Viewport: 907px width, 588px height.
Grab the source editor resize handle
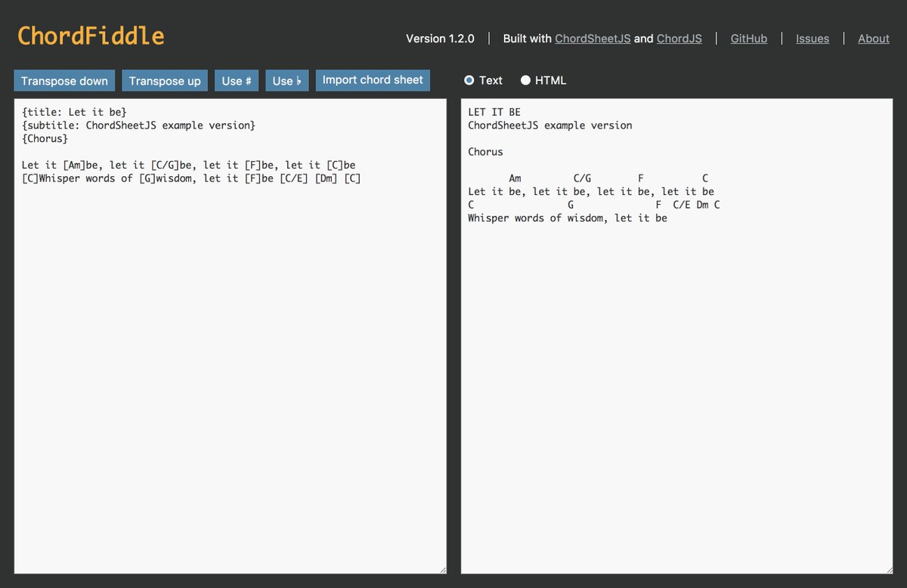click(442, 569)
